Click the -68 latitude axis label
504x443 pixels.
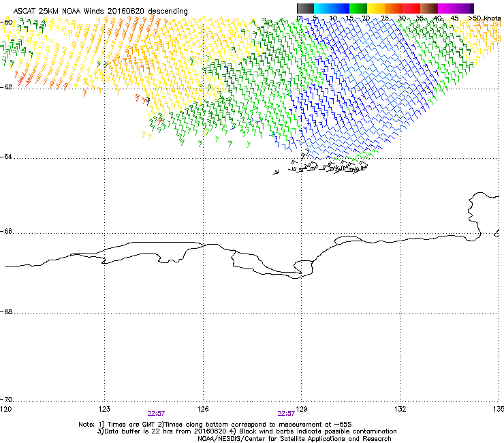(x=6, y=311)
